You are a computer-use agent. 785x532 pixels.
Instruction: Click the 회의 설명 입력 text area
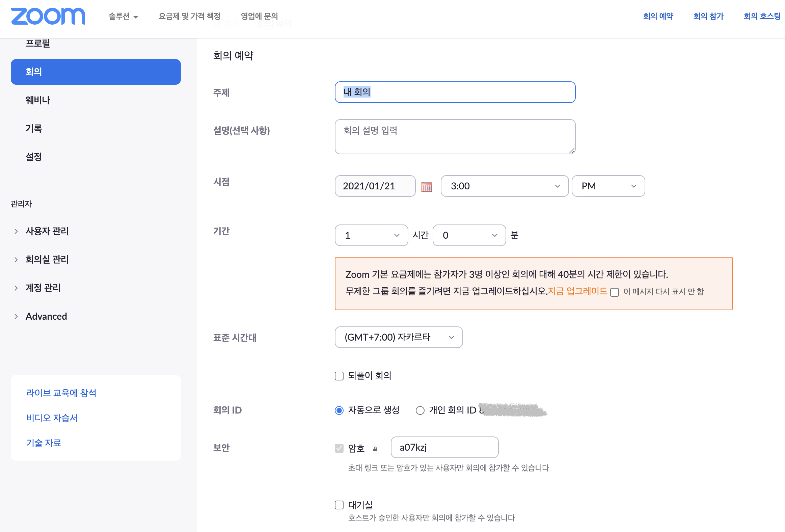455,137
